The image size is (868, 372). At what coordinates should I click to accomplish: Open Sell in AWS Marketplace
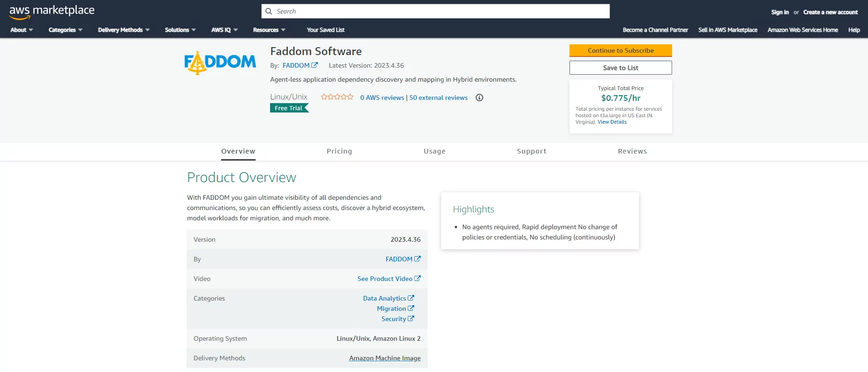(x=728, y=30)
